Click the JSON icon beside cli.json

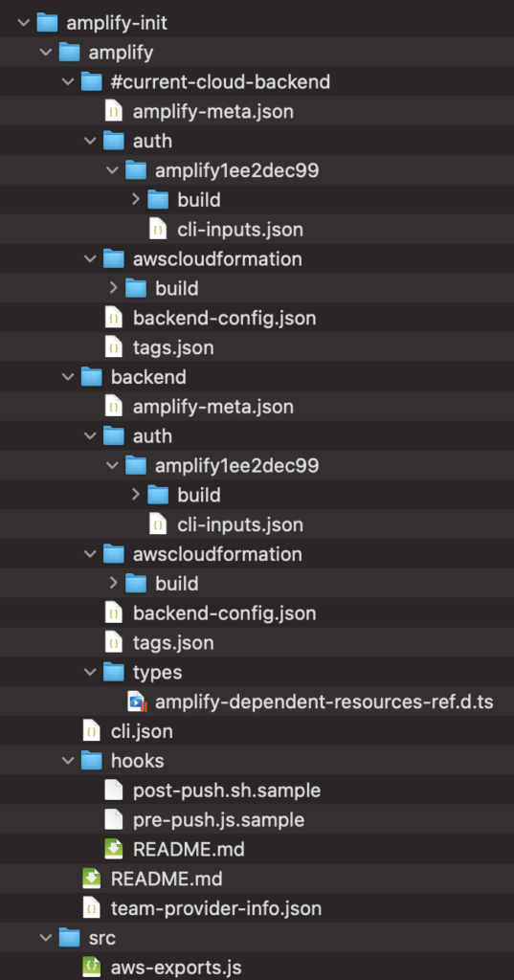[91, 731]
